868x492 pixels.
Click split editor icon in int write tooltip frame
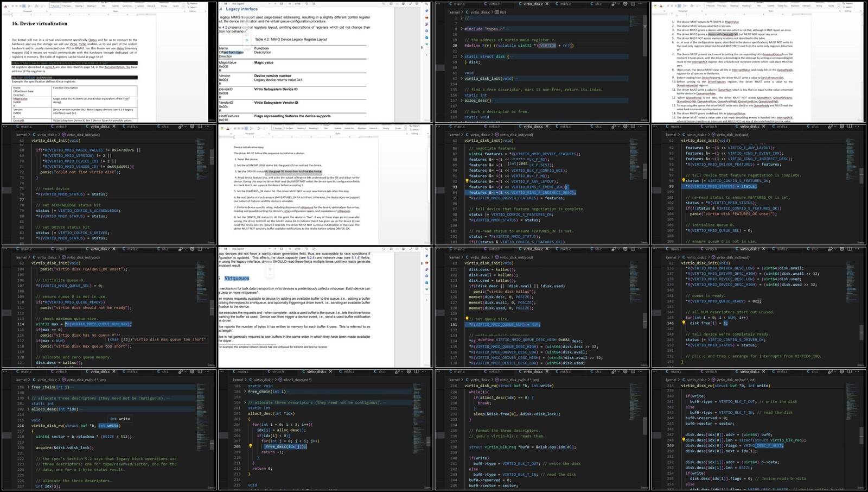(x=200, y=371)
